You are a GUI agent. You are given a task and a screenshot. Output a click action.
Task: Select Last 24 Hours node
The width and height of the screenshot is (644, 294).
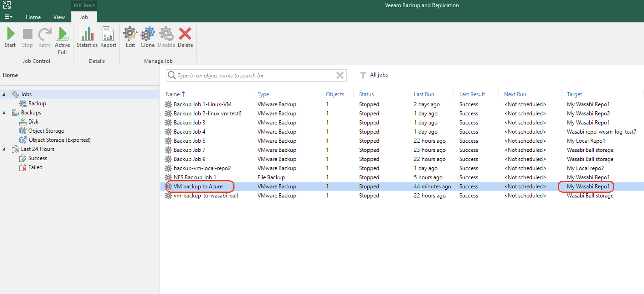38,149
